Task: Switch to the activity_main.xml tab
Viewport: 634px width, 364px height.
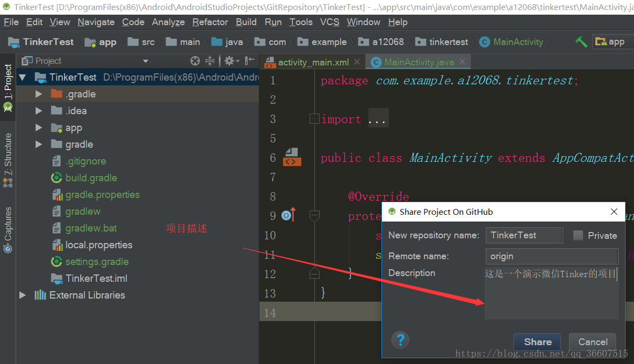Action: coord(313,62)
